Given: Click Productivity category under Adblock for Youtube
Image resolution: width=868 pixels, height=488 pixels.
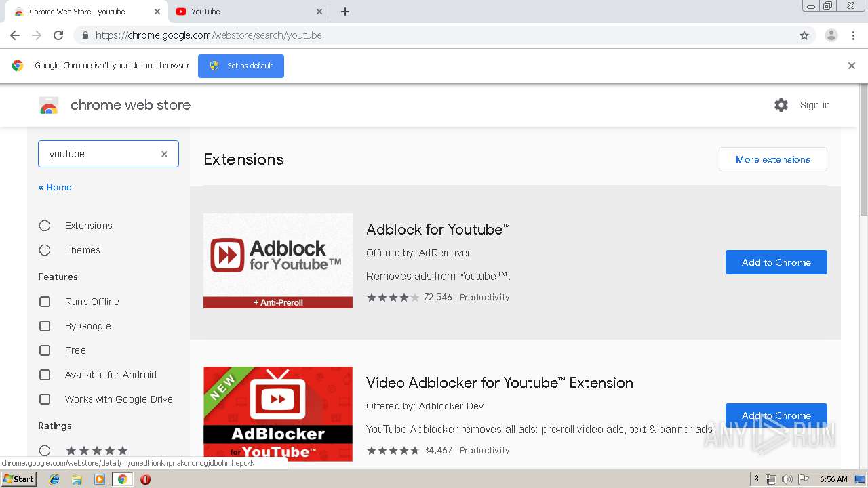Looking at the screenshot, I should click(x=484, y=297).
